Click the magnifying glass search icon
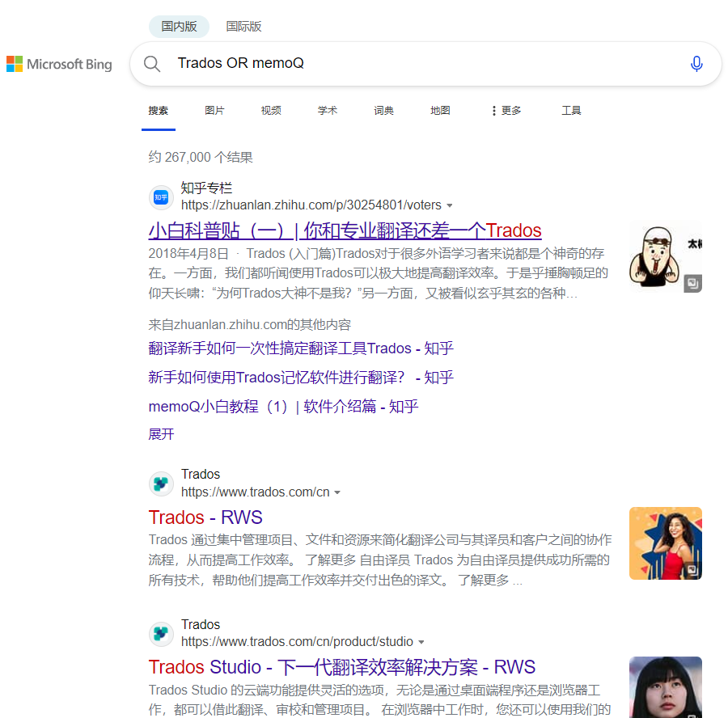Screen dimensions: 728x718 [152, 64]
